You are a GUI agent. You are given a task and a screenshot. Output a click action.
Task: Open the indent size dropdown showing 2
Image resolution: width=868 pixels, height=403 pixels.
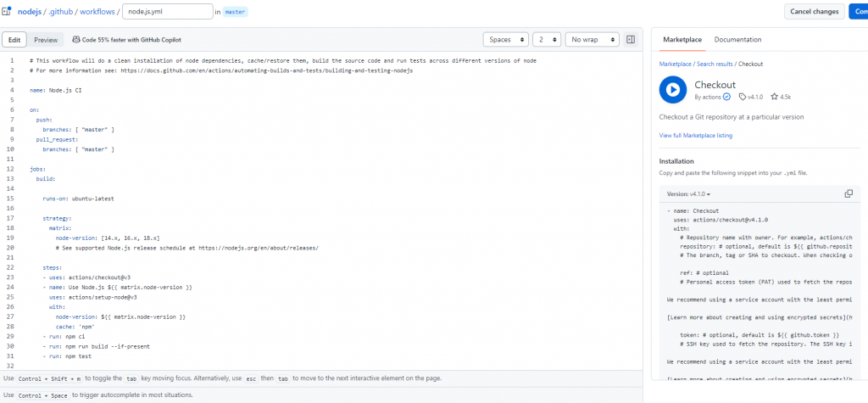click(547, 40)
